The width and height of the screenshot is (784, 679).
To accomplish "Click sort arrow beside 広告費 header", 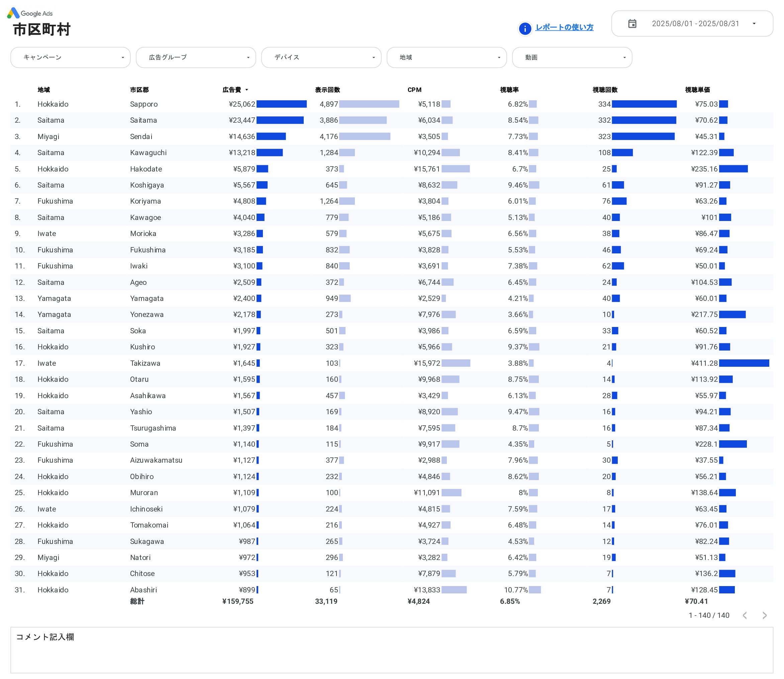I will (247, 90).
